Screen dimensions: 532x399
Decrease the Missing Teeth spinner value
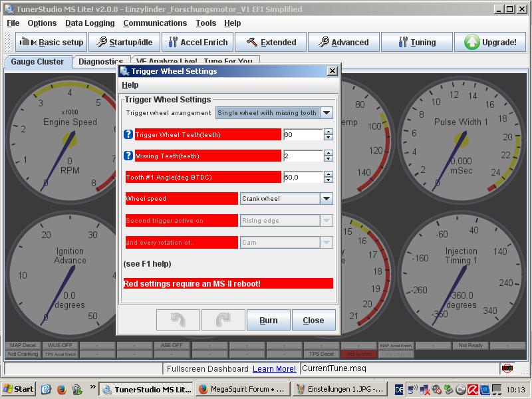tap(329, 159)
